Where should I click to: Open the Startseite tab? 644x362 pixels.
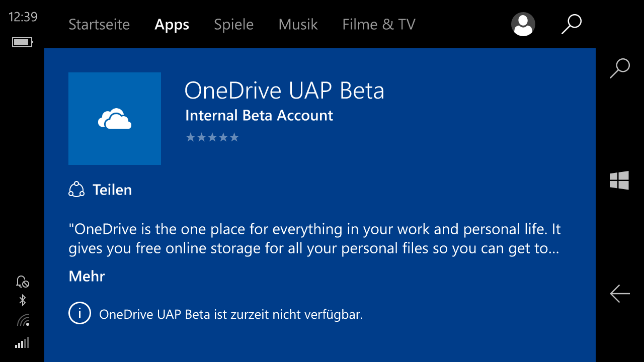99,24
